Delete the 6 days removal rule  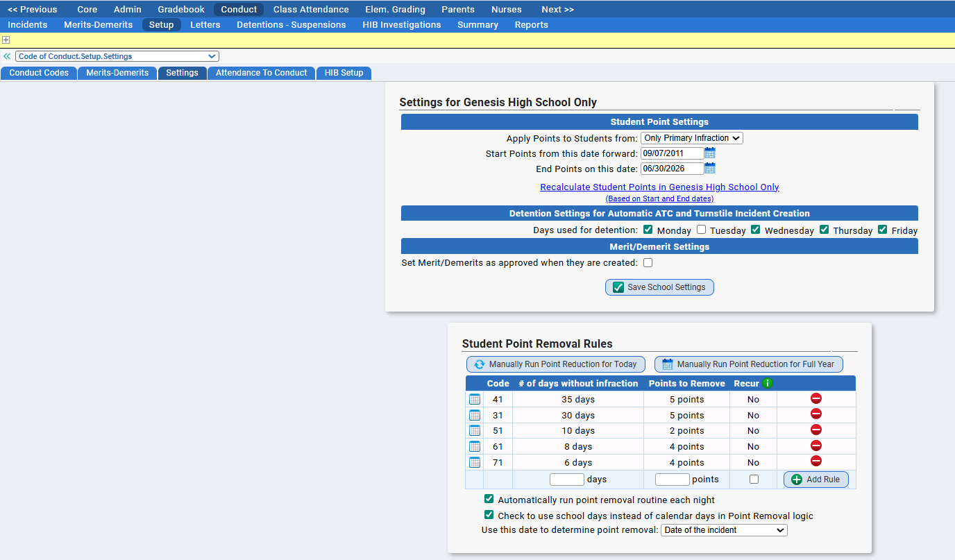tap(816, 461)
